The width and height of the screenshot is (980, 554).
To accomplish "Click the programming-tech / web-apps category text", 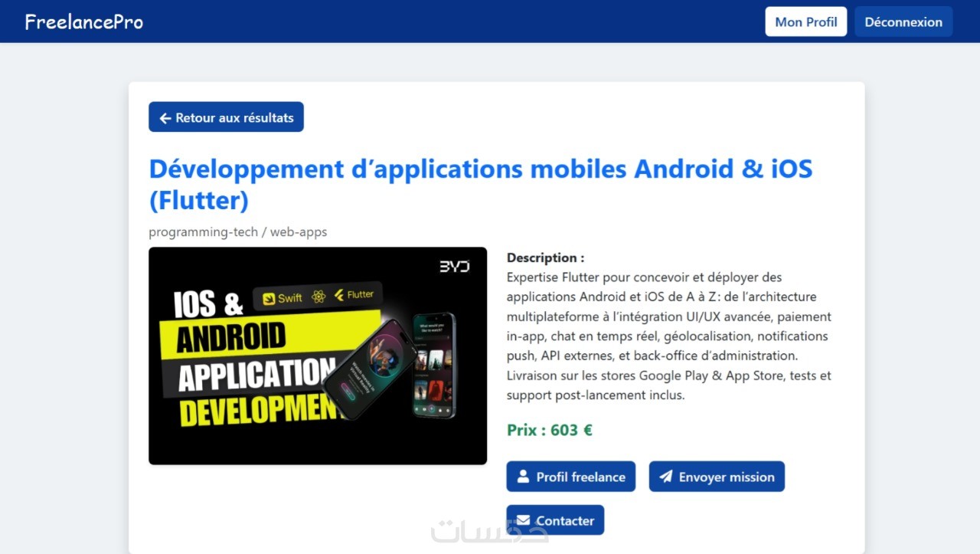I will (238, 231).
